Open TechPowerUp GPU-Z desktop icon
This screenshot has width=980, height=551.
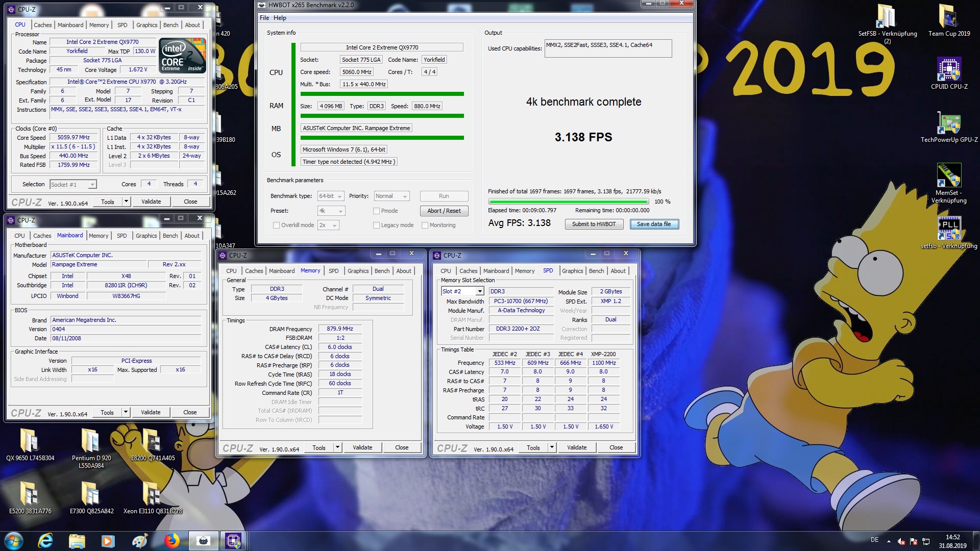click(x=949, y=127)
